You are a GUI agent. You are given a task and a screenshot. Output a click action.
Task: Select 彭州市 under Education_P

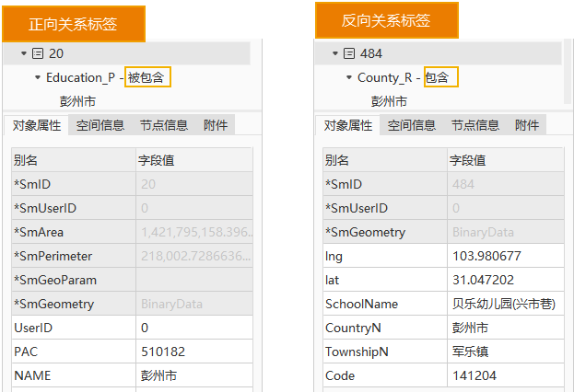point(78,101)
